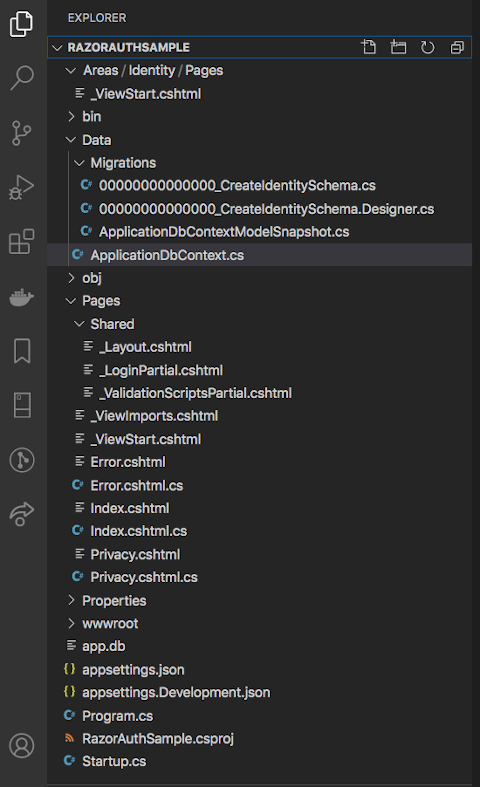Open the Source Control view
This screenshot has height=787, width=480.
point(22,133)
